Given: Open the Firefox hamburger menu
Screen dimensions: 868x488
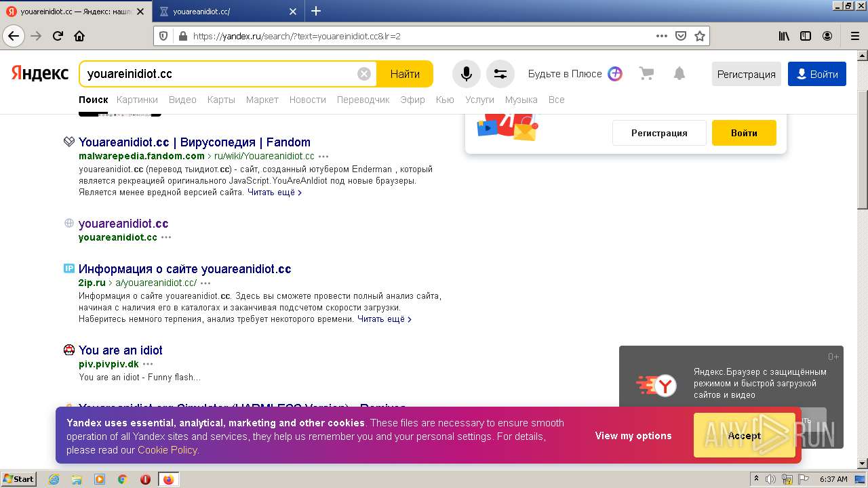Looking at the screenshot, I should click(x=854, y=36).
